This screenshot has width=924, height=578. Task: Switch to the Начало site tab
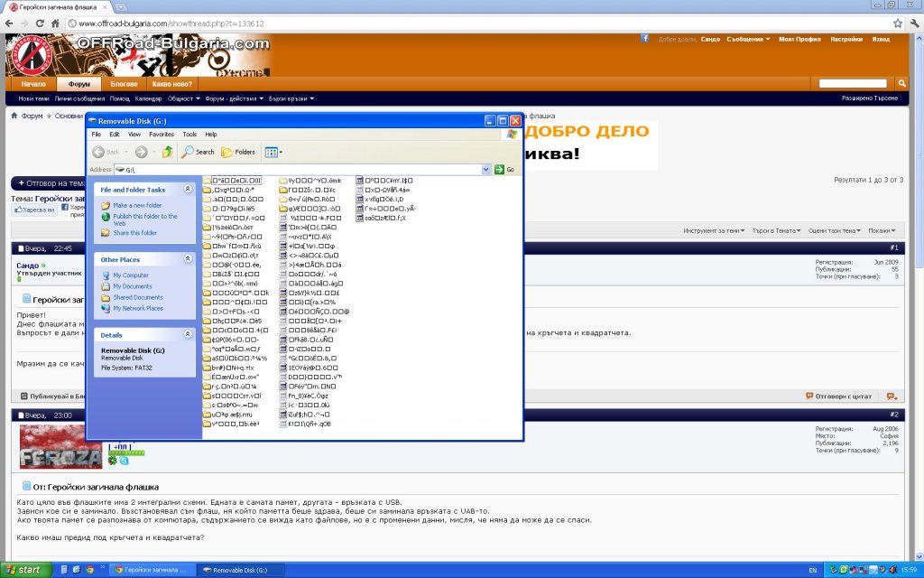(33, 84)
